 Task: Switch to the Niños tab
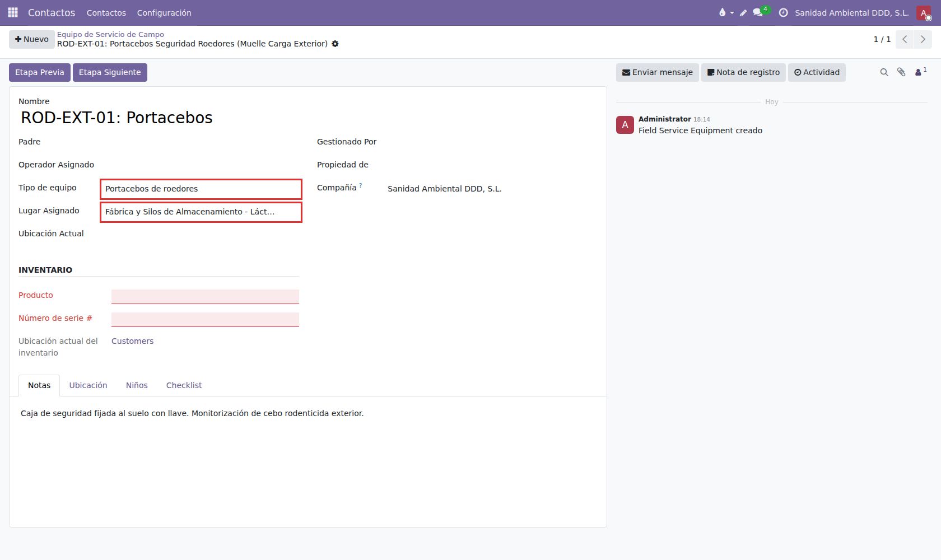coord(137,385)
